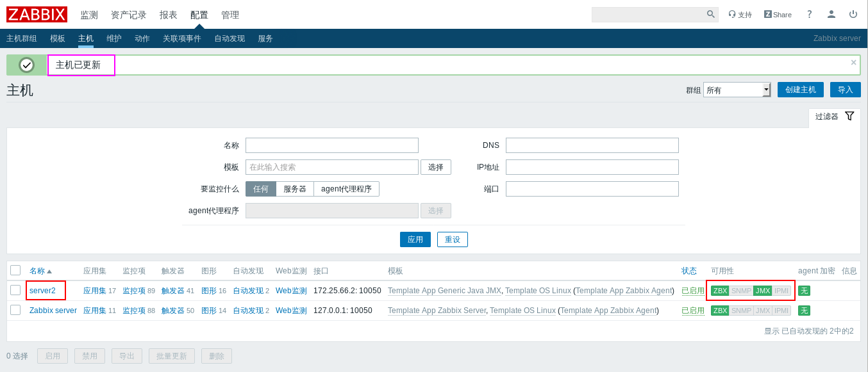Toggle server2 已启用 status
This screenshot has width=868, height=372.
pos(693,291)
